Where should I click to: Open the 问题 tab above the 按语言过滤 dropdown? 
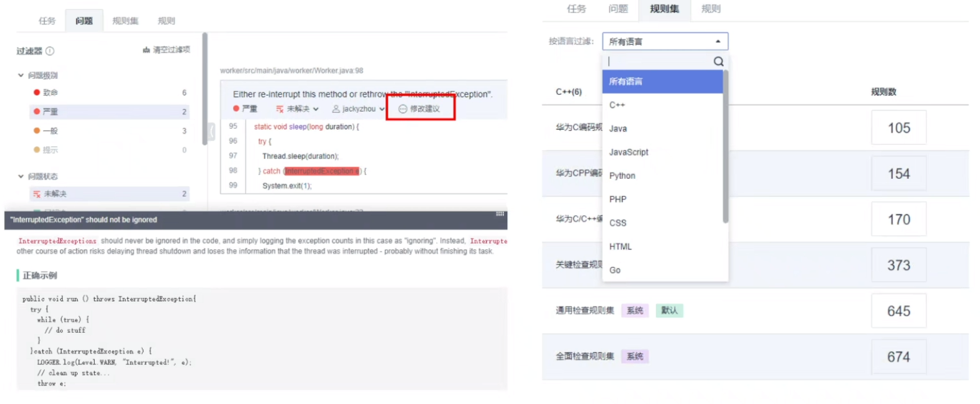618,9
